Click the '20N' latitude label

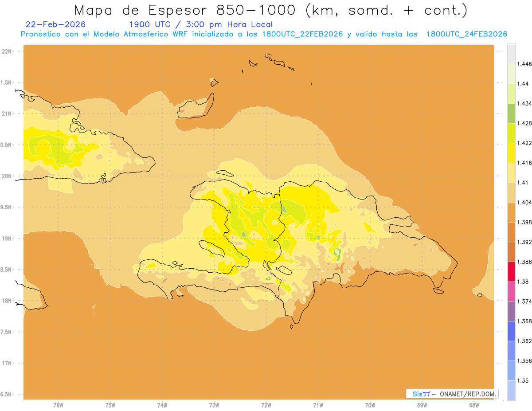click(6, 176)
